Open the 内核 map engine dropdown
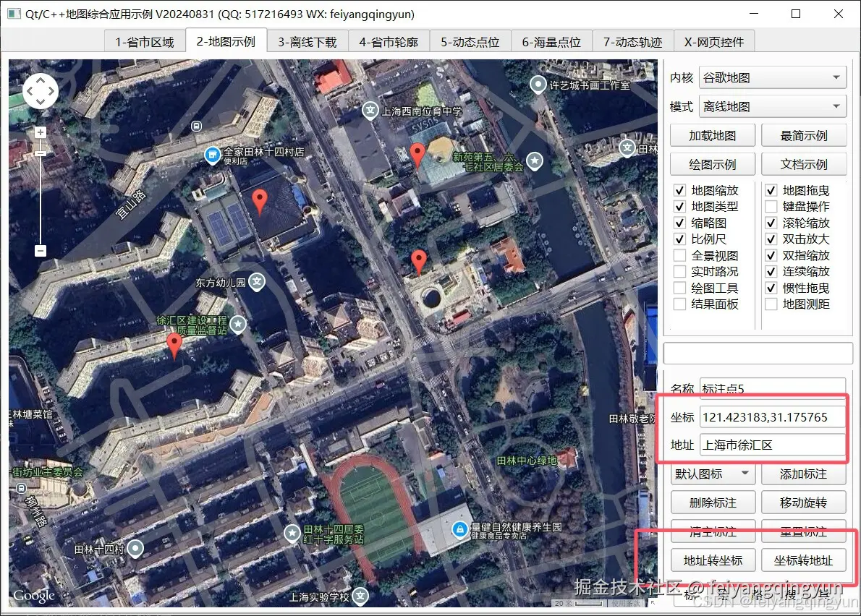This screenshot has width=861, height=616. pyautogui.click(x=772, y=77)
